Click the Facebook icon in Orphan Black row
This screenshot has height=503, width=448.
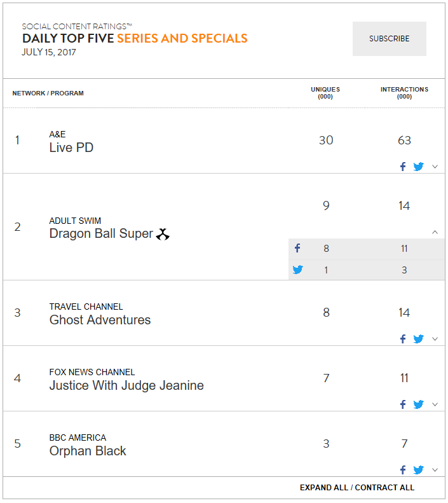pyautogui.click(x=403, y=470)
